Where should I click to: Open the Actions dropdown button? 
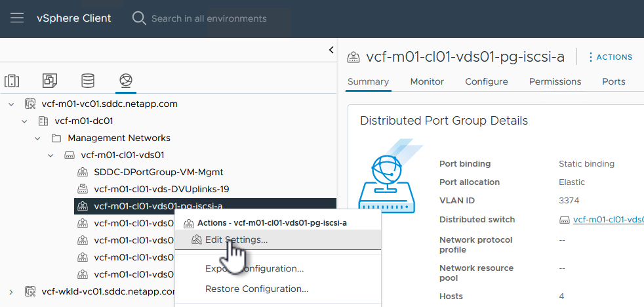point(610,57)
